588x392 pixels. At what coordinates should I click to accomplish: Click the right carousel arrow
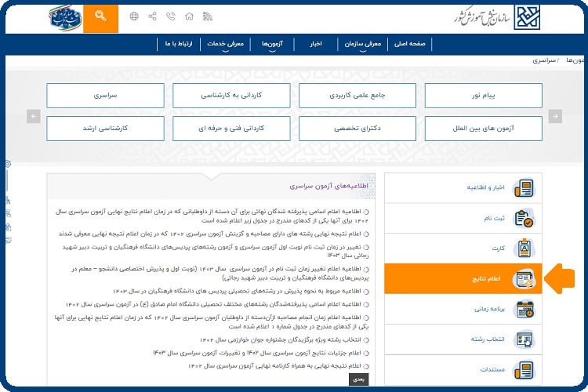tap(555, 116)
